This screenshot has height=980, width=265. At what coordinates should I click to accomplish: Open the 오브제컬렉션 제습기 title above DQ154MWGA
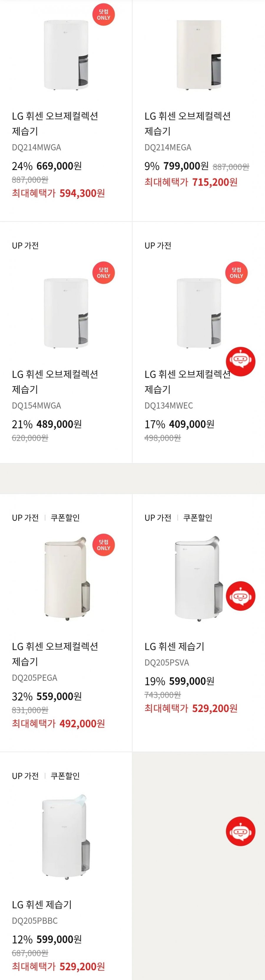tap(55, 381)
